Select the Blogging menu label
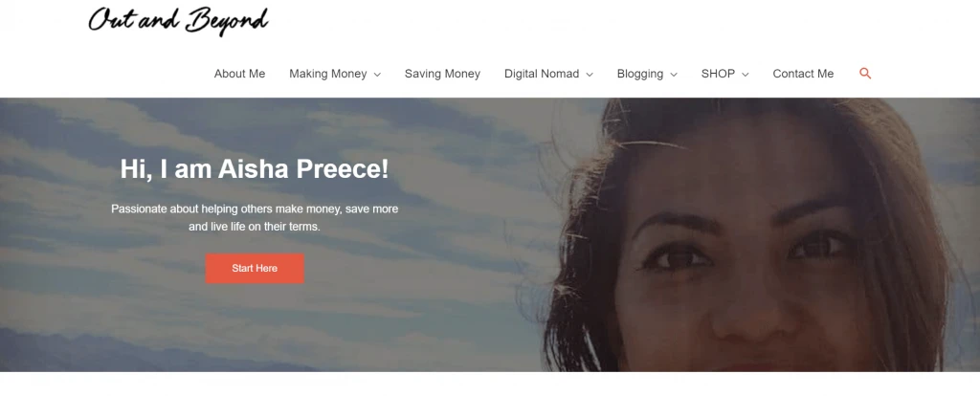Screen dimensions: 980x396 pyautogui.click(x=640, y=74)
